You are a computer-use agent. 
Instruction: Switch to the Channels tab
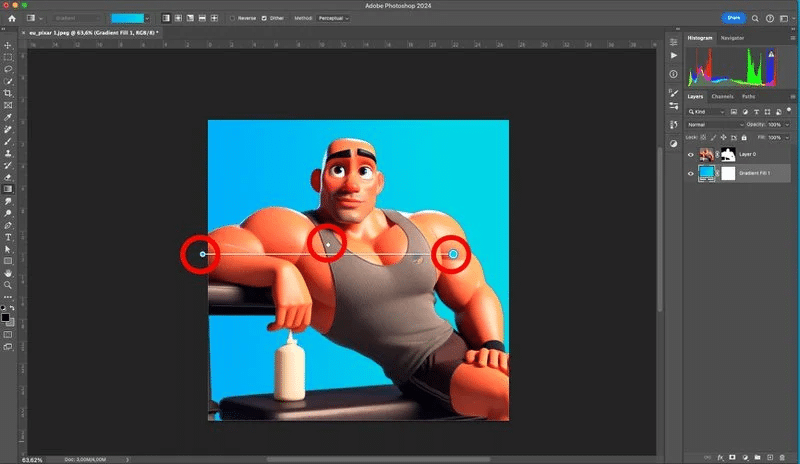722,96
